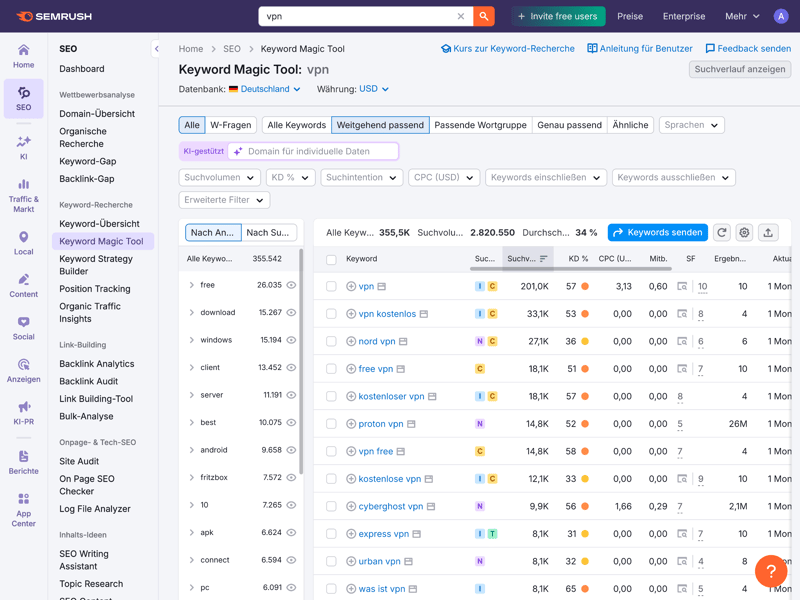Select the Genau passend match tab
Image resolution: width=800 pixels, height=600 pixels.
click(x=569, y=125)
